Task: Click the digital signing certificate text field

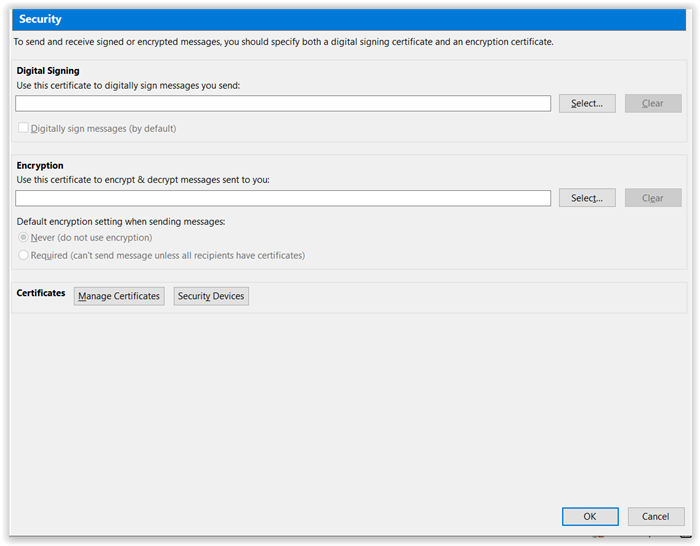Action: pos(283,104)
